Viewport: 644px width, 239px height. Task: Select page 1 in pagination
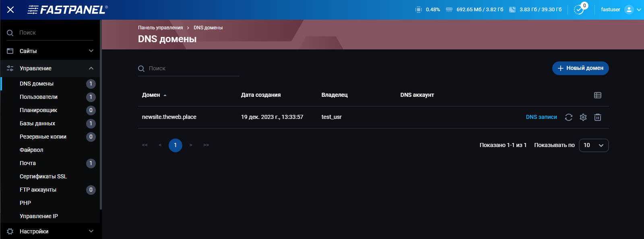[x=175, y=145]
